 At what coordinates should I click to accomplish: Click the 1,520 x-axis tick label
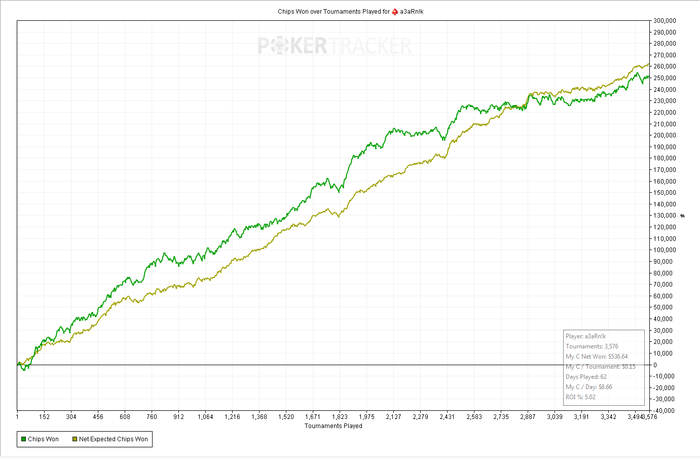point(286,417)
